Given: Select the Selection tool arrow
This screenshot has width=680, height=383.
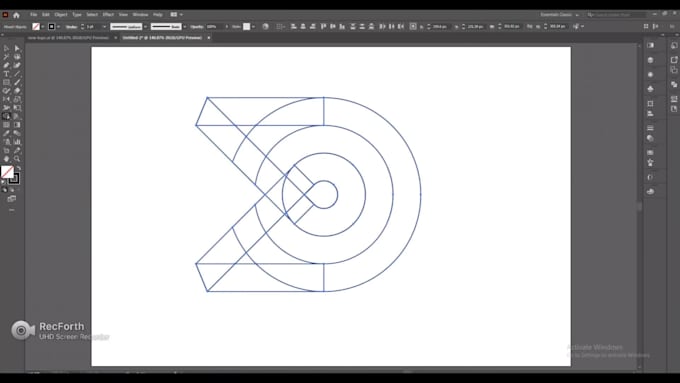Looking at the screenshot, I should (6, 48).
